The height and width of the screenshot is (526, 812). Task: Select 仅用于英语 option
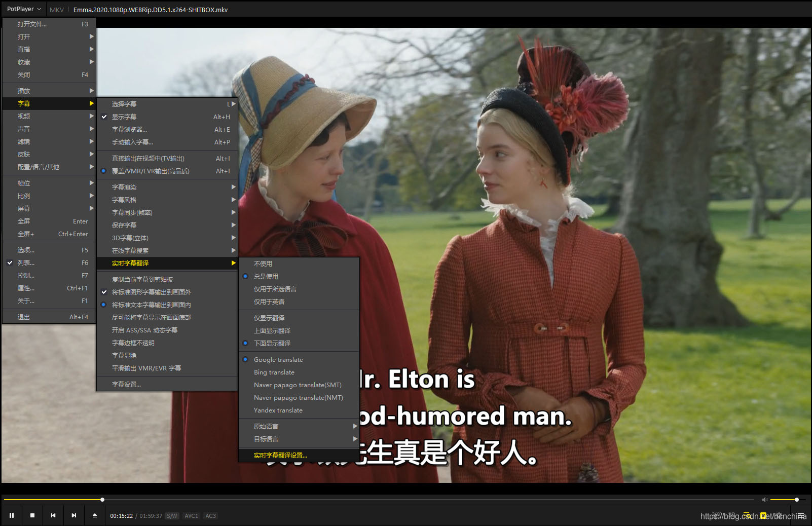(x=299, y=302)
